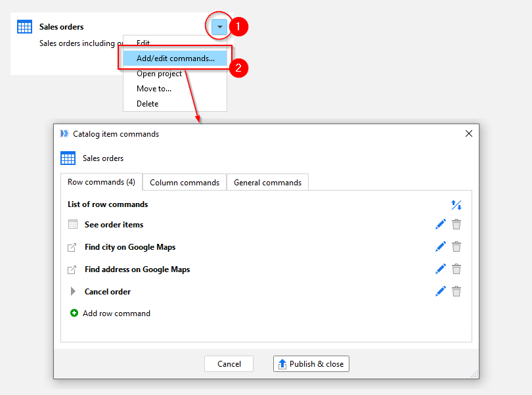Screen dimensions: 532x395
Task: Click Sales orders catalog item title
Action: 62,27
